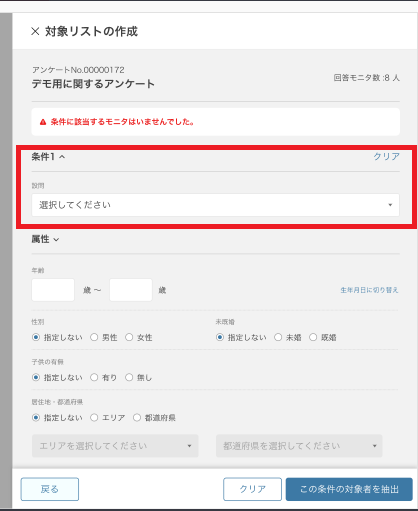Focus the maximum age input field
418x511 pixels.
131,290
